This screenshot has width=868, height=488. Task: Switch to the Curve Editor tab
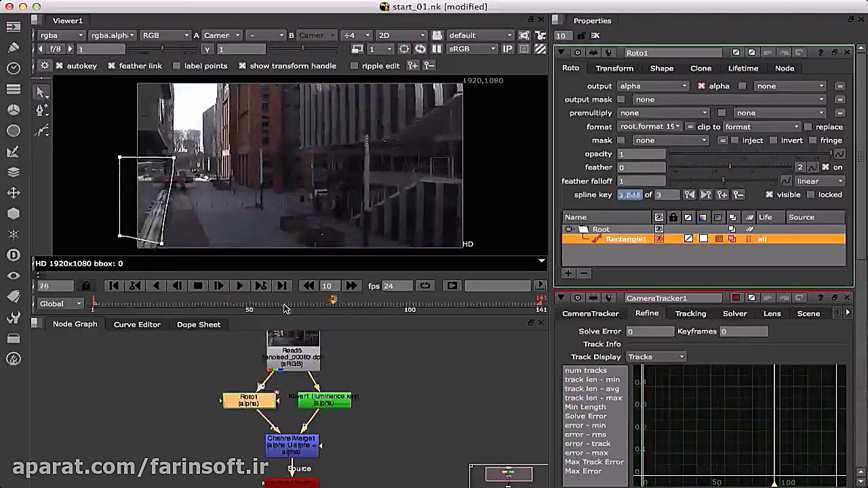(137, 325)
